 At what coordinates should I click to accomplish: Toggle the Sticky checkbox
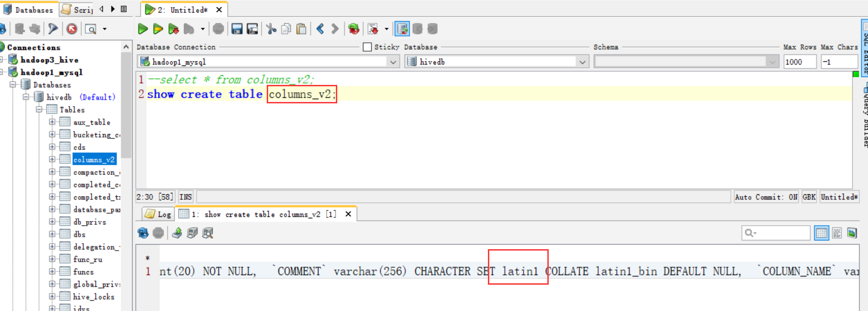tap(367, 47)
